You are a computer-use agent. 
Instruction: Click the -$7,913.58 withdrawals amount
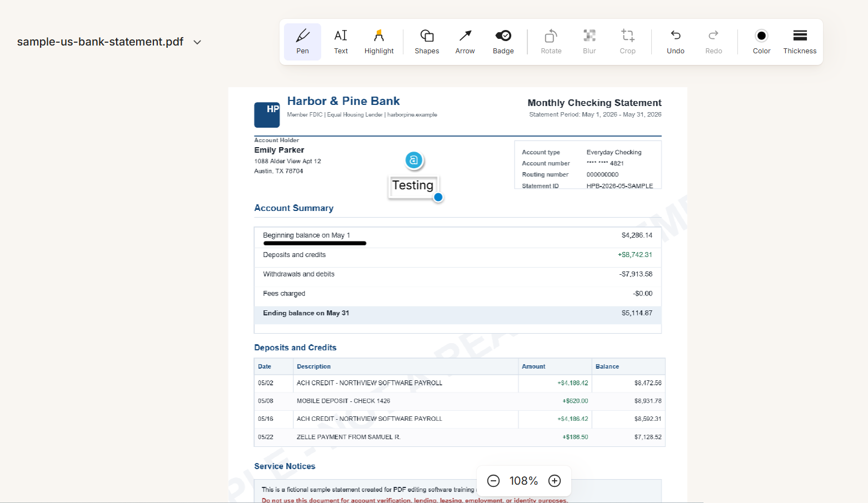[636, 274]
